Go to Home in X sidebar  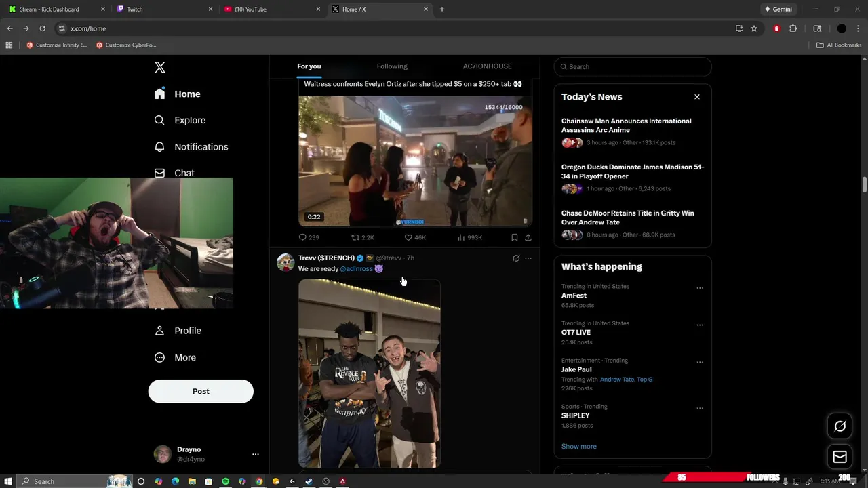click(x=178, y=94)
